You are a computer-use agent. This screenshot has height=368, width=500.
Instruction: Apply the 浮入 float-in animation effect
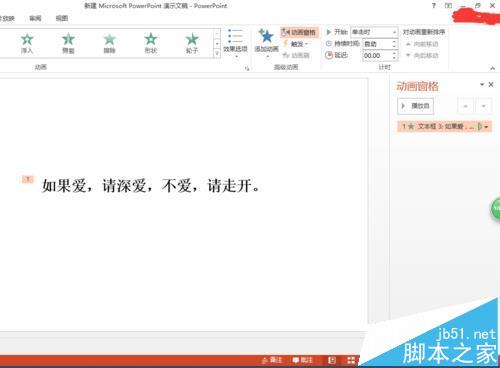(27, 43)
